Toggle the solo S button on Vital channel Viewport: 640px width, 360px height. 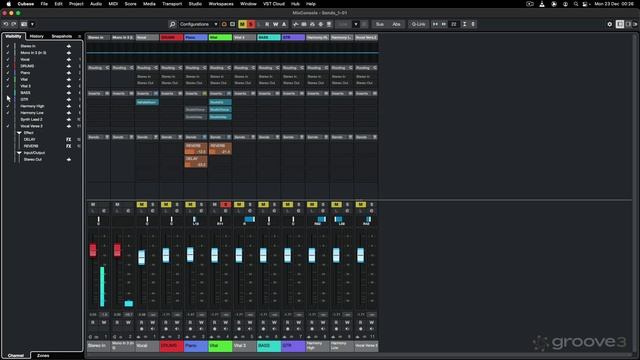[x=226, y=204]
